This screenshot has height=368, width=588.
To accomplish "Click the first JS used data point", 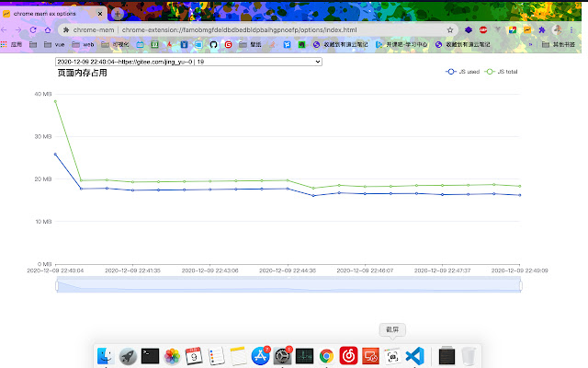I will tap(55, 155).
